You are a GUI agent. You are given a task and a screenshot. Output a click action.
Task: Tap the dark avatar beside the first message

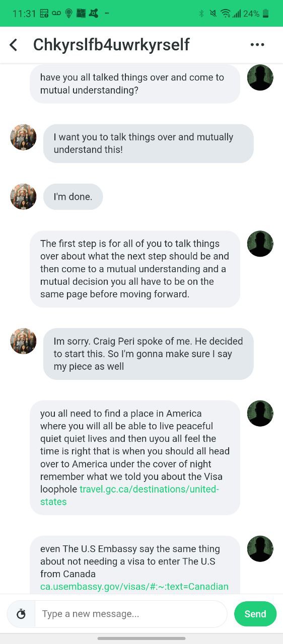pos(260,77)
